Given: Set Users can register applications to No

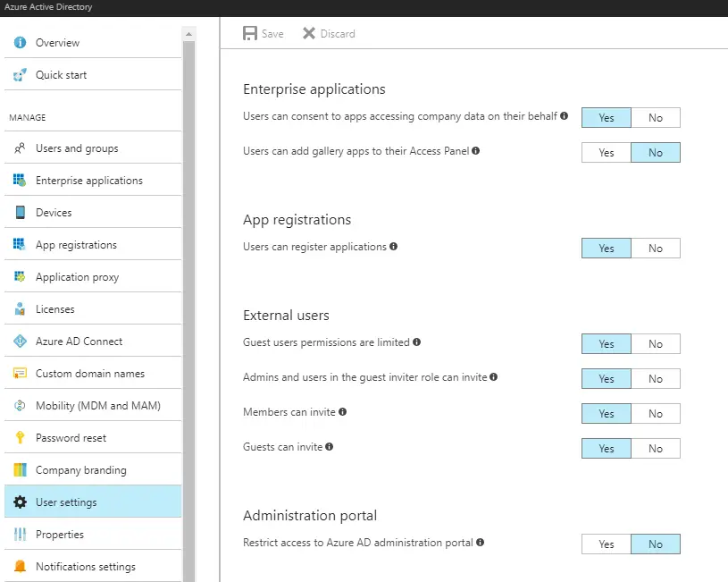Looking at the screenshot, I should pyautogui.click(x=656, y=249).
